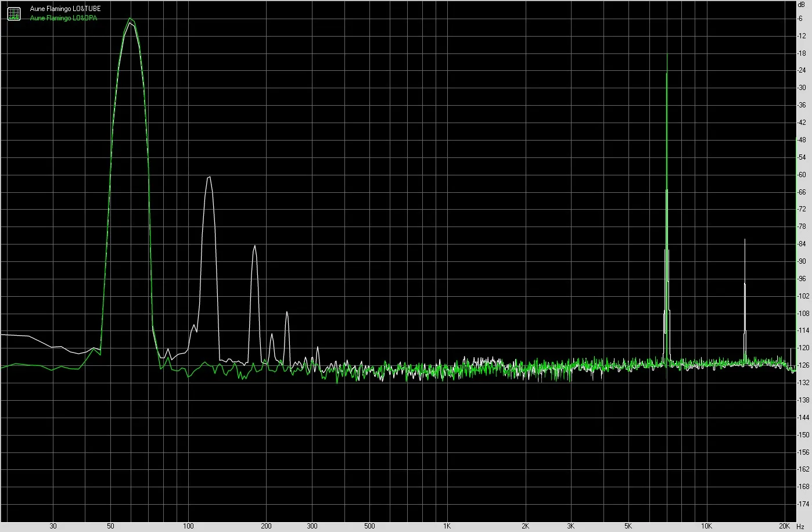Click the '20K' frequency axis label
The width and height of the screenshot is (812, 532).
pyautogui.click(x=784, y=526)
